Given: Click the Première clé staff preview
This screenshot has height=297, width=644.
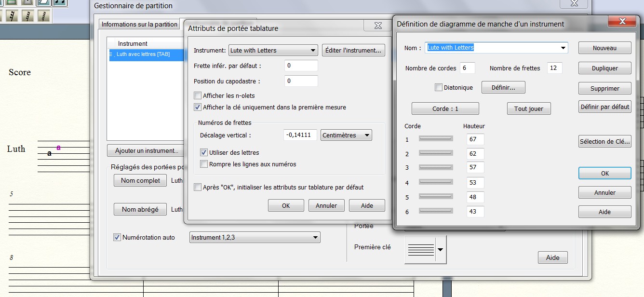Looking at the screenshot, I should click(x=420, y=249).
